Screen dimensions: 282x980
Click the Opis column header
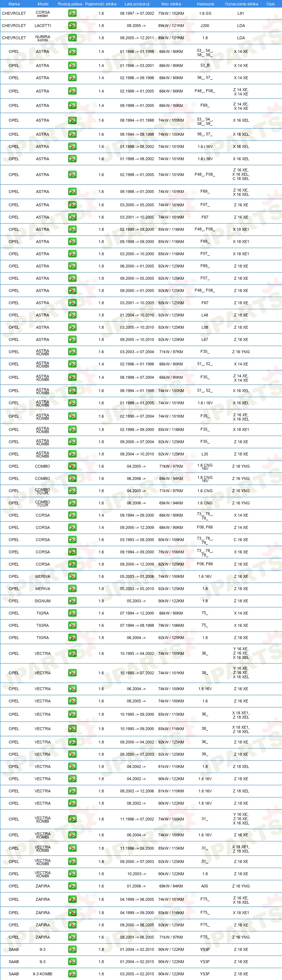pyautogui.click(x=270, y=4)
